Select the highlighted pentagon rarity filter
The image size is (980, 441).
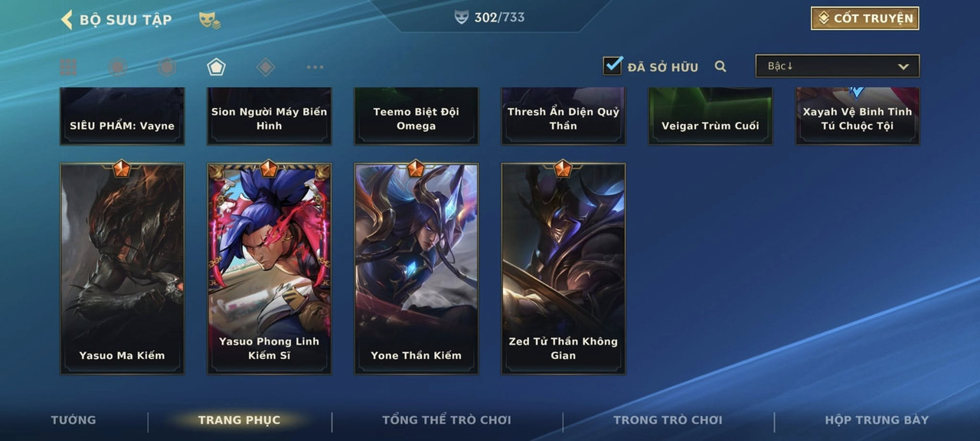(x=216, y=67)
